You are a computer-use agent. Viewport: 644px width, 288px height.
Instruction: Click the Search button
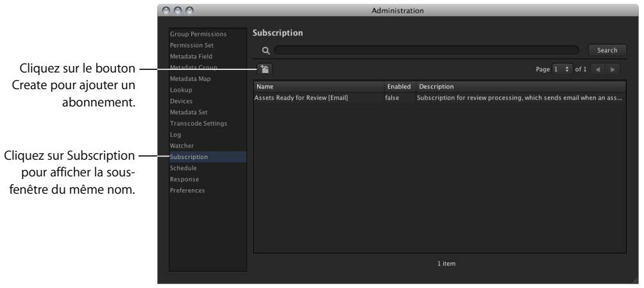pos(607,50)
